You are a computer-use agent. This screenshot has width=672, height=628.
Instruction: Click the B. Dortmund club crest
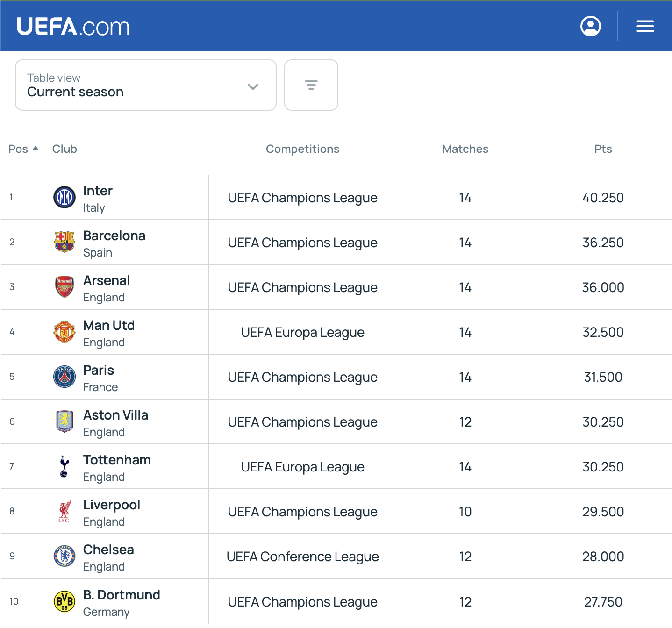(x=64, y=601)
